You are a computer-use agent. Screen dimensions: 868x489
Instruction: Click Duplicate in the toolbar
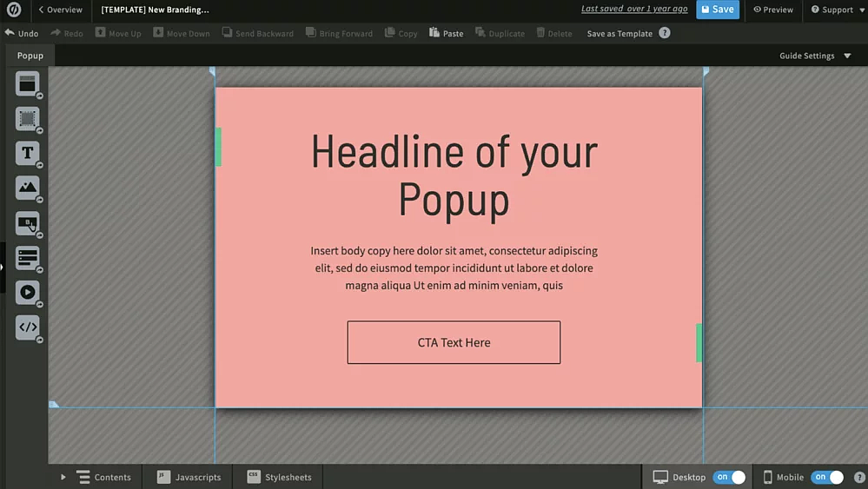click(x=500, y=33)
